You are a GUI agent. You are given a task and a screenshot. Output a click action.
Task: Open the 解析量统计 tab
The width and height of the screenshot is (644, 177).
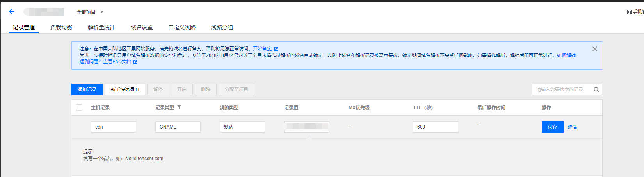pyautogui.click(x=101, y=27)
